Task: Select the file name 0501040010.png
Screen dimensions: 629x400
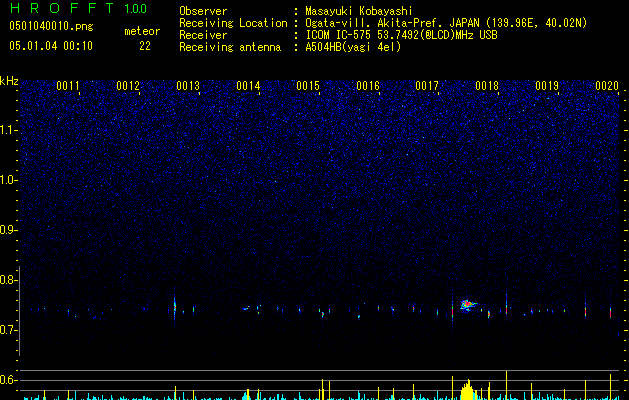Action: tap(51, 26)
